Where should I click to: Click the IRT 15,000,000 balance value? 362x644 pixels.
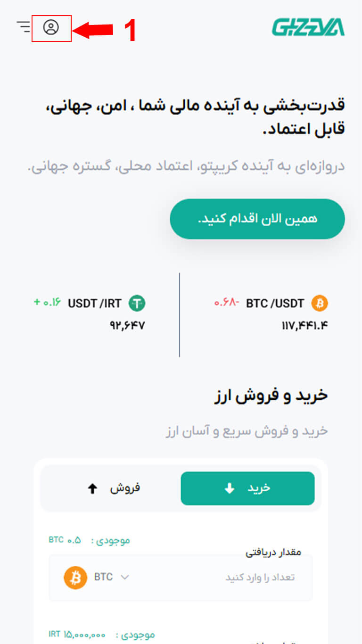[x=77, y=634]
